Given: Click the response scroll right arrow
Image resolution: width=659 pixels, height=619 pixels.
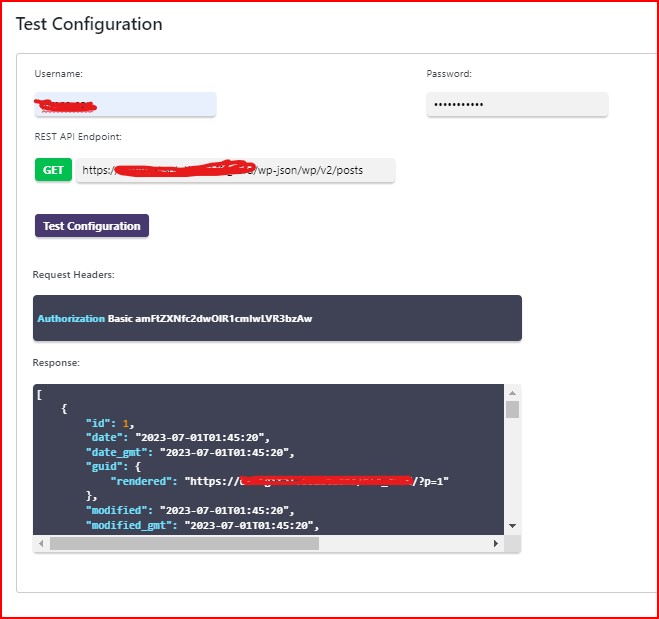Looking at the screenshot, I should pos(495,543).
